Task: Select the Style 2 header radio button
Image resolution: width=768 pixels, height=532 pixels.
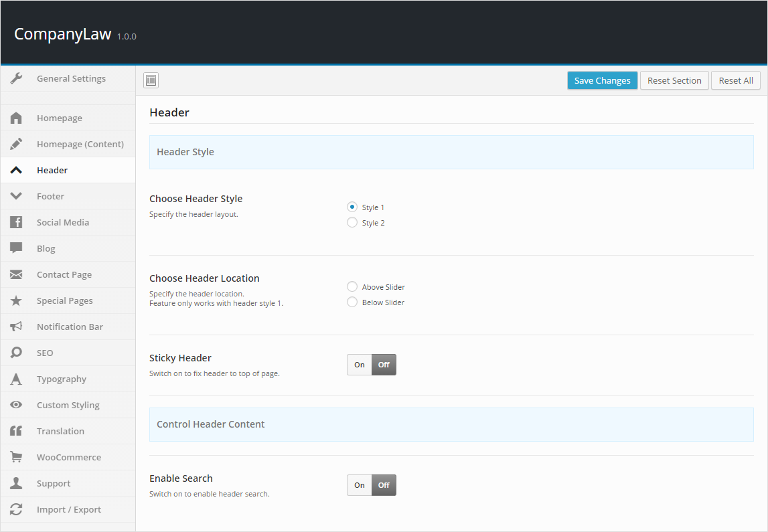Action: click(352, 223)
